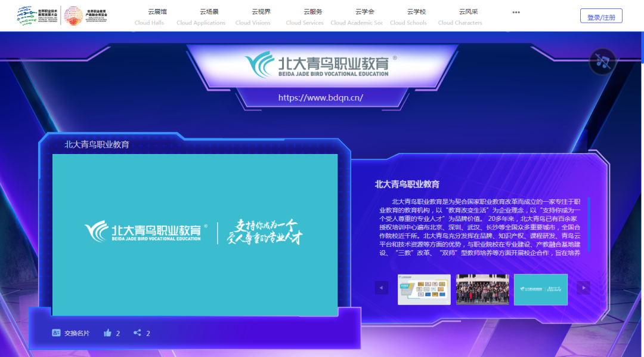The image size is (644, 357).
Task: Open the Cloud Services menu
Action: pyautogui.click(x=305, y=17)
